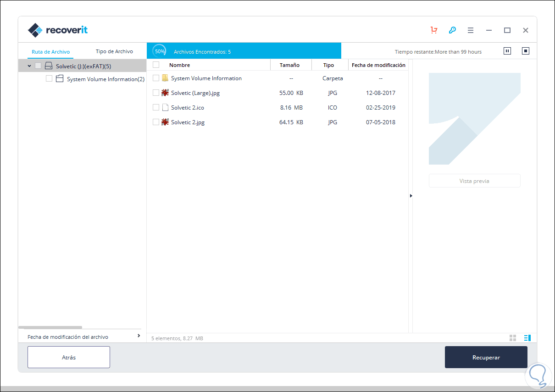Switch to list detail view
This screenshot has width=555, height=392.
pos(527,338)
